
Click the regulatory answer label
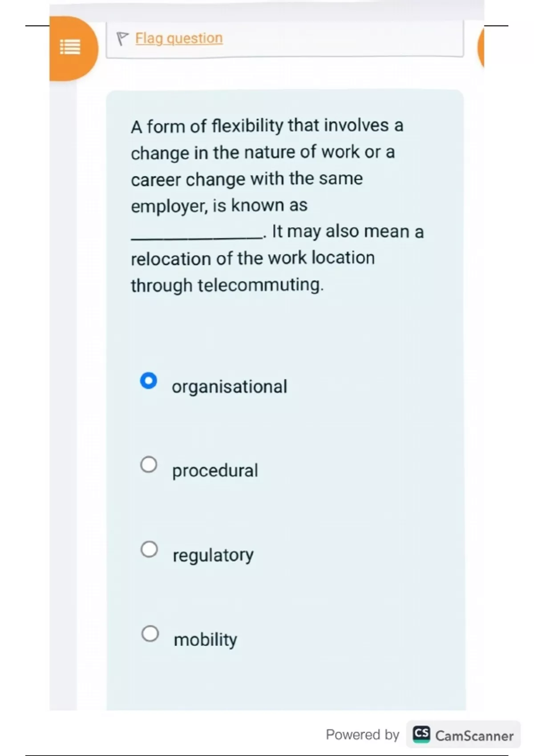tap(213, 555)
